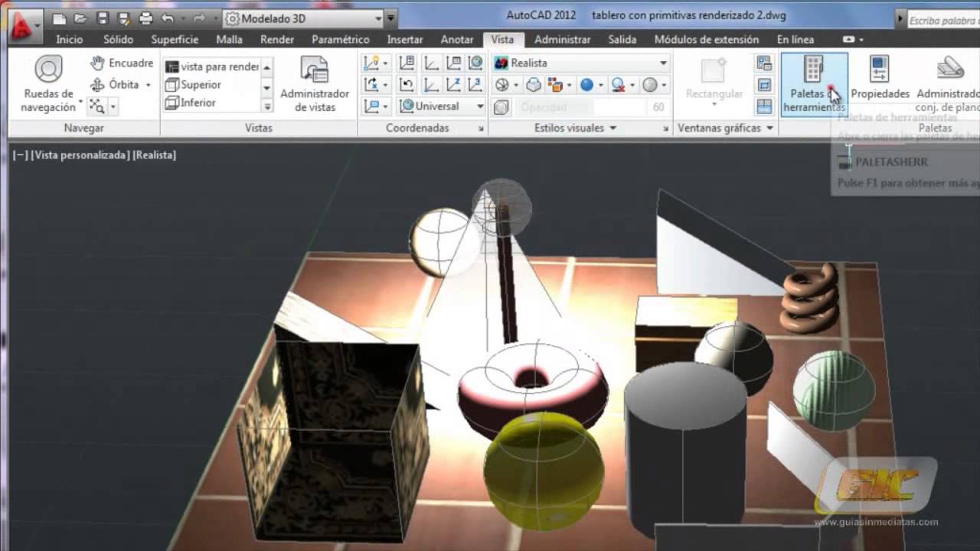Click the zoom extents icon in Navegar
Screen dimensions: 980x551
(x=96, y=106)
